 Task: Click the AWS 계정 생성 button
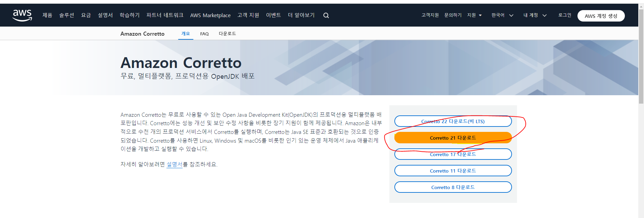point(601,16)
